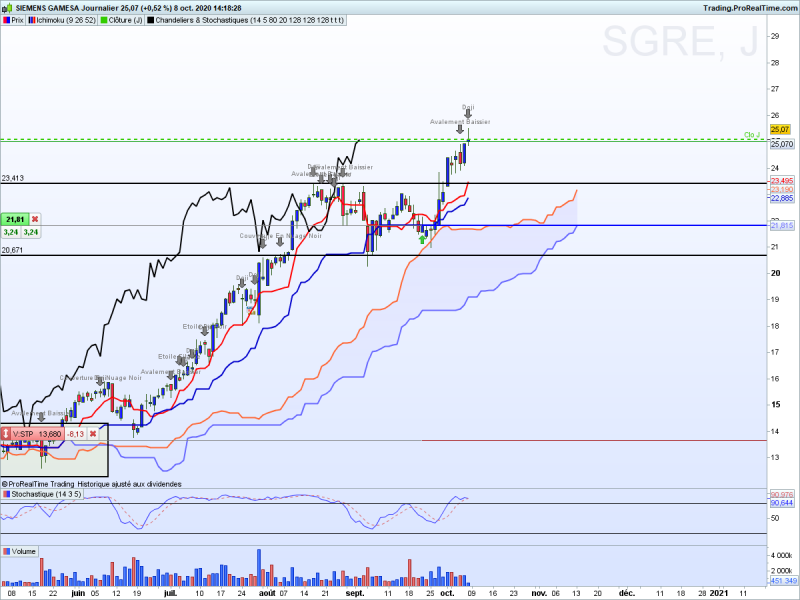Click the green Clôture color swatch
The width and height of the screenshot is (800, 600).
104,20
